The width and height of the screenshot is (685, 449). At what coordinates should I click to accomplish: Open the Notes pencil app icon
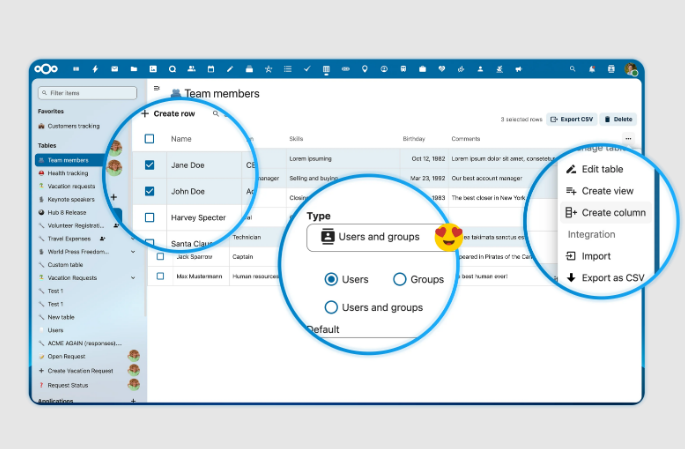point(230,69)
